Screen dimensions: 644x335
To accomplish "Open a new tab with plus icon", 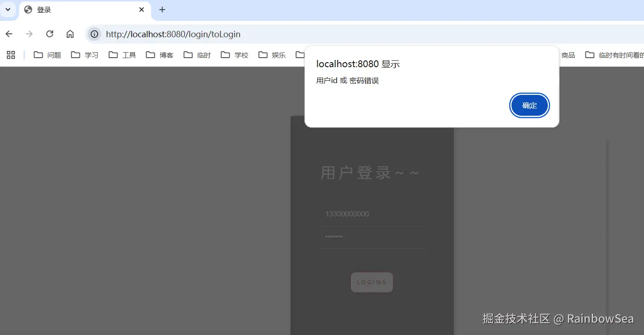I will point(162,10).
